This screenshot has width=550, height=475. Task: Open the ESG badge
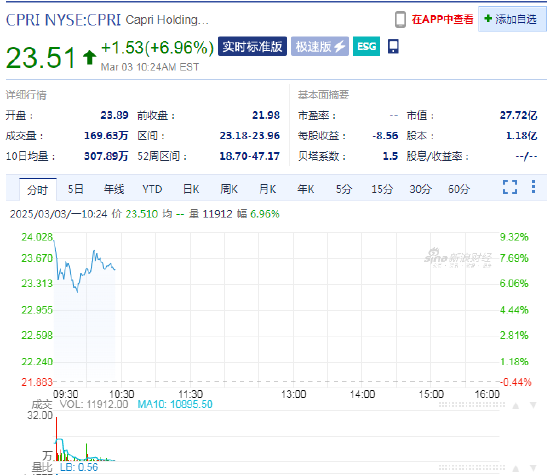click(366, 46)
